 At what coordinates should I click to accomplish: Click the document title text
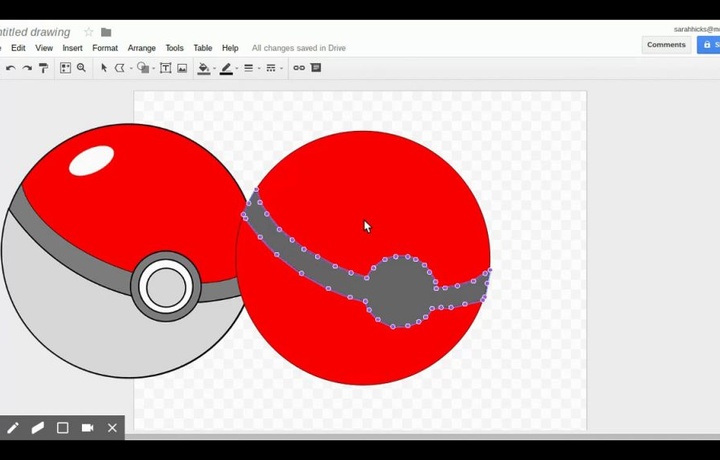point(35,32)
